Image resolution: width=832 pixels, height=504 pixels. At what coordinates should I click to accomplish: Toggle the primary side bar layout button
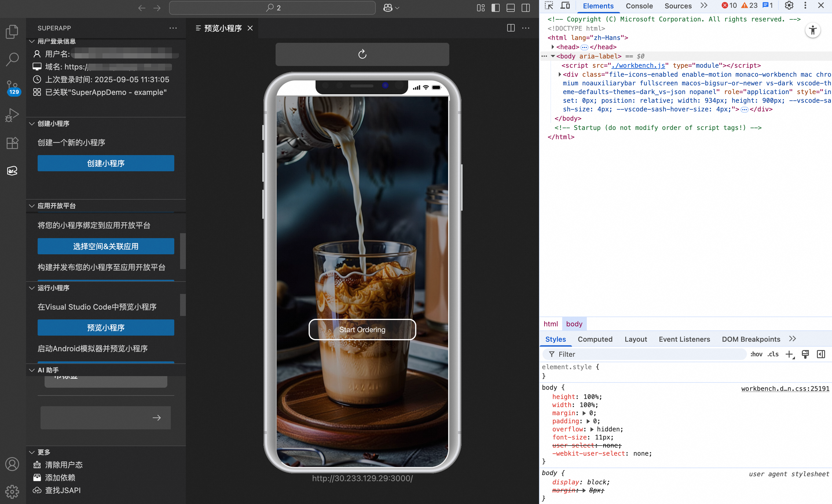click(495, 8)
